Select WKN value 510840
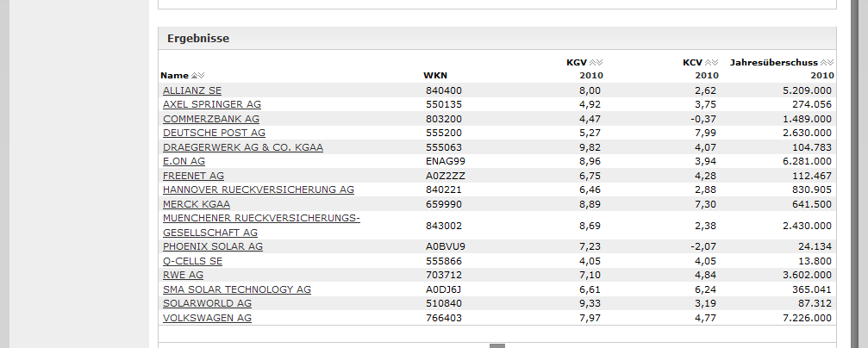 pyautogui.click(x=443, y=303)
